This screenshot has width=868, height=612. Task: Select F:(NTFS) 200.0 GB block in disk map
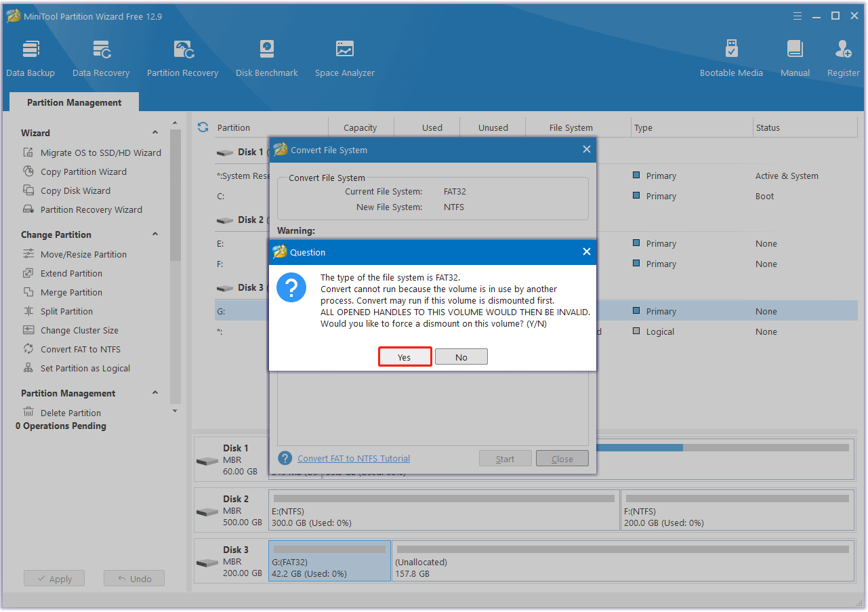click(x=737, y=510)
